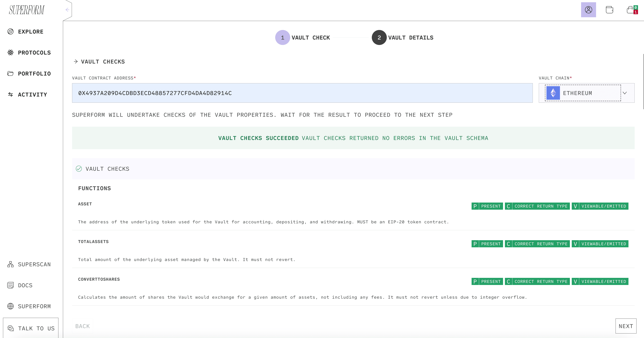
Task: Click VIEWABLE/EMITTED on CONVERTTOSHARES row
Action: click(604, 281)
